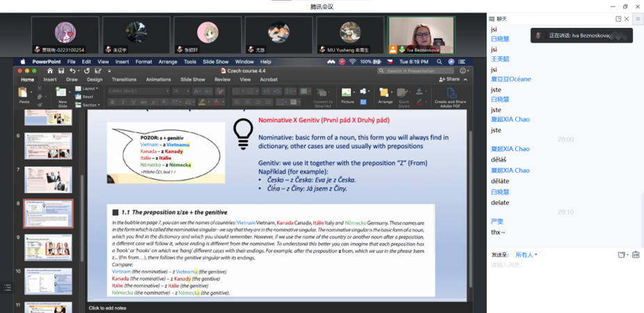This screenshot has height=313, width=644.
Task: Click the Reset slide button
Action: point(85,97)
